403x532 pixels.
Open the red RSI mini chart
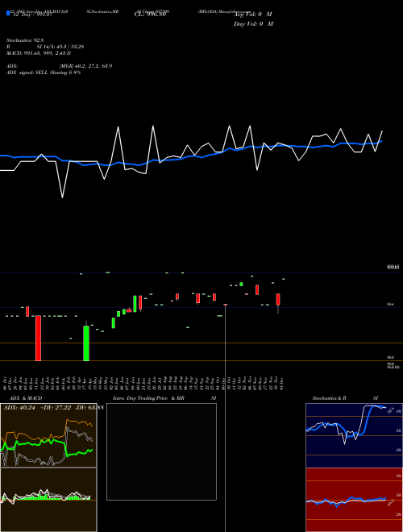[354, 500]
